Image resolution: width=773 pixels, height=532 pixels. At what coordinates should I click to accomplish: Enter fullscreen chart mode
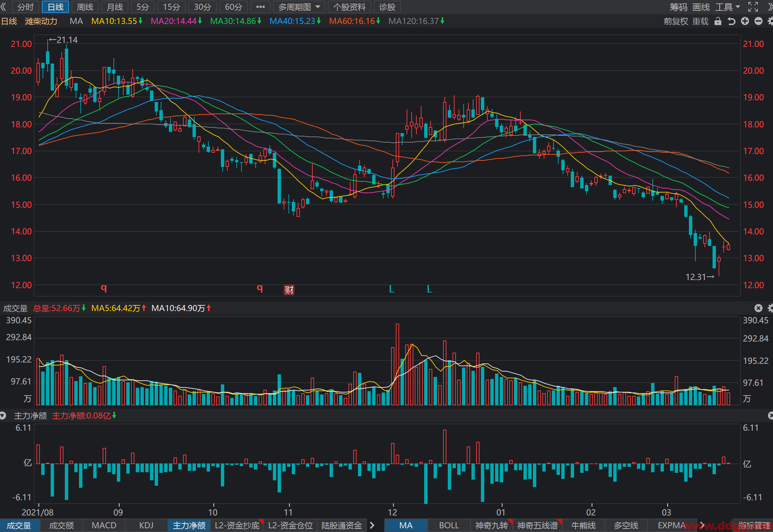point(753,7)
